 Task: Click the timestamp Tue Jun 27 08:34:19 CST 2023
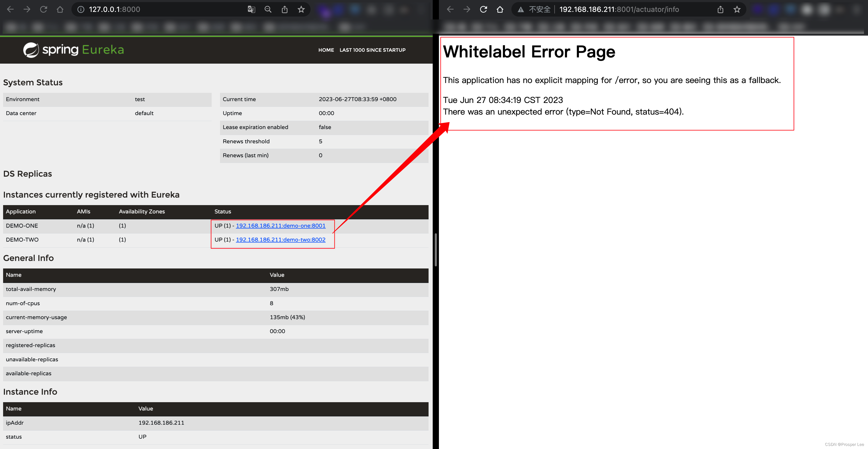coord(503,100)
